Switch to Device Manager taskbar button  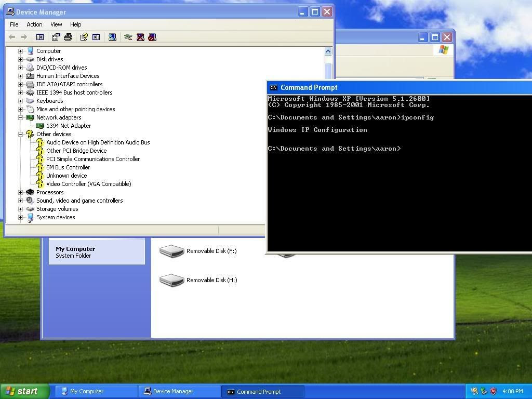point(180,391)
